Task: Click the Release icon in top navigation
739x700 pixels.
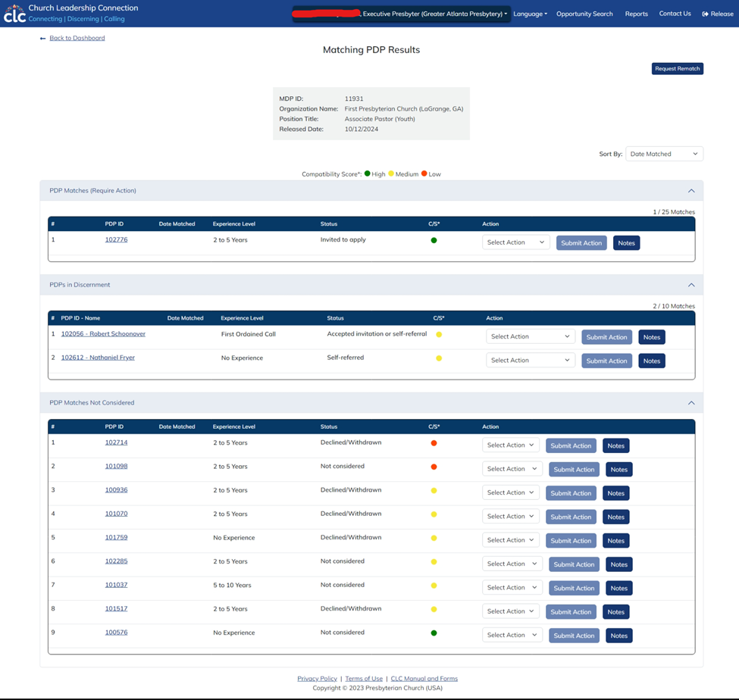Action: [706, 14]
